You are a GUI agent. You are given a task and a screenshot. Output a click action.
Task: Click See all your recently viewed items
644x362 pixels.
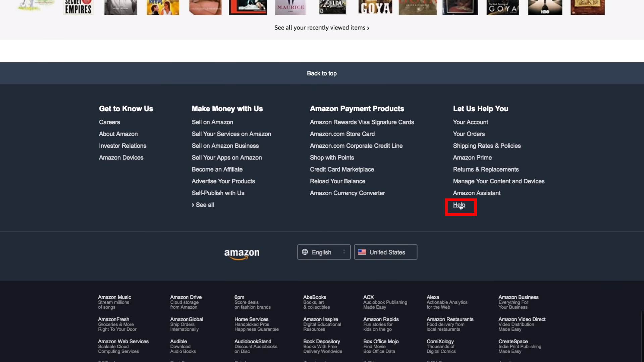coord(321,28)
